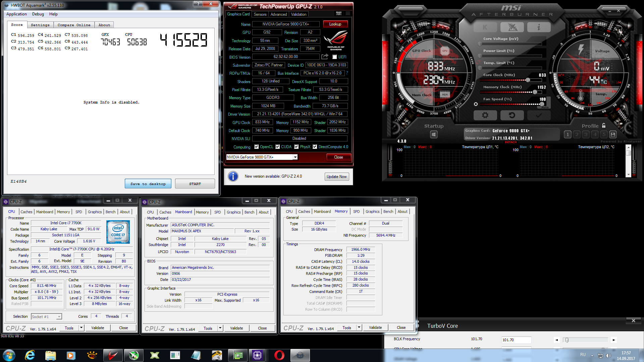This screenshot has width=644, height=362.
Task: Switch to GPU-Z Advanced tab
Action: [x=279, y=14]
